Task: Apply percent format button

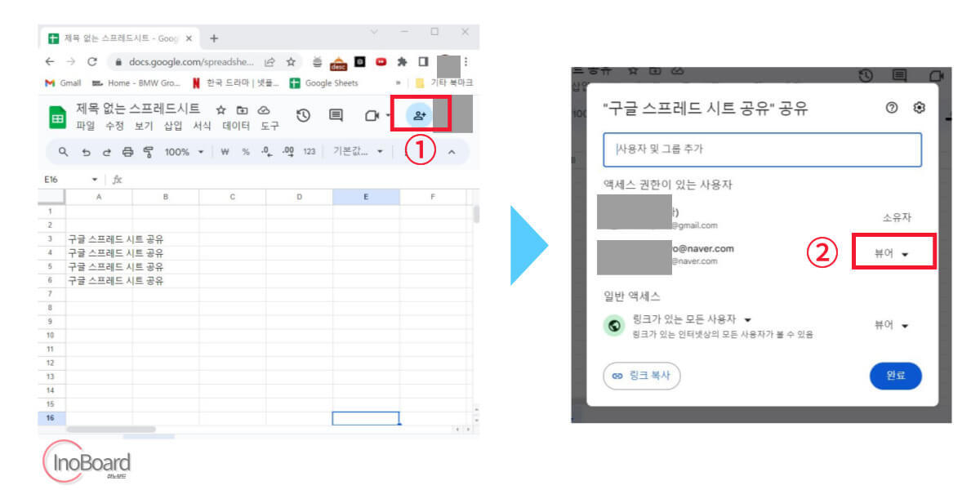Action: (x=245, y=152)
